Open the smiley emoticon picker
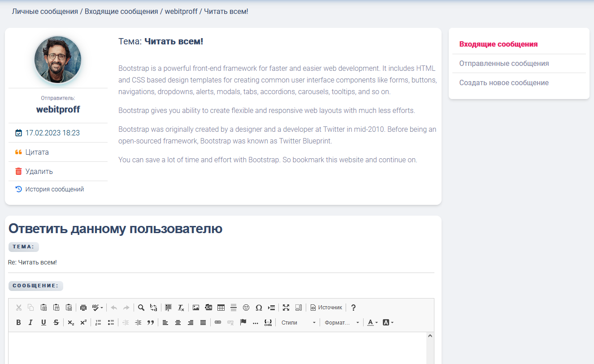The width and height of the screenshot is (594, 364). [x=246, y=308]
